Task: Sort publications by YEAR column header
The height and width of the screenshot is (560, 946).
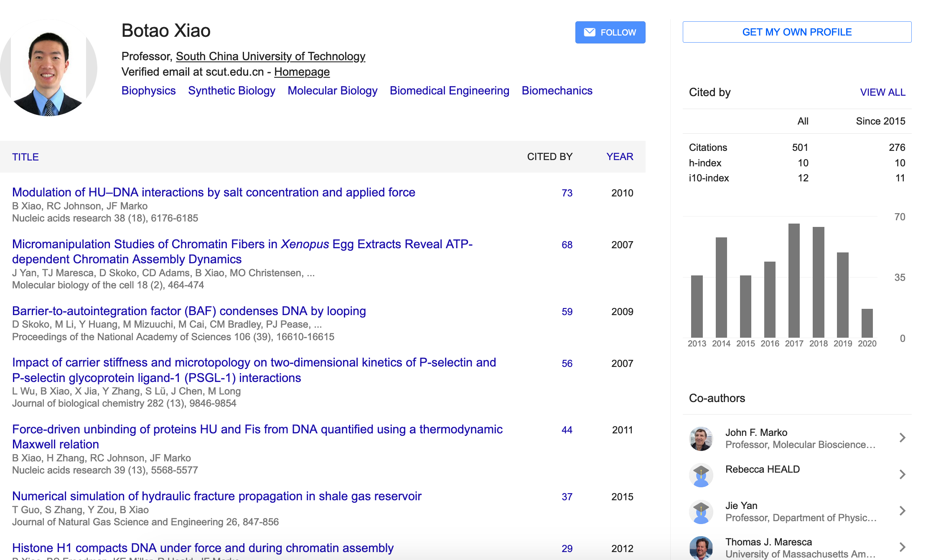Action: [x=620, y=157]
